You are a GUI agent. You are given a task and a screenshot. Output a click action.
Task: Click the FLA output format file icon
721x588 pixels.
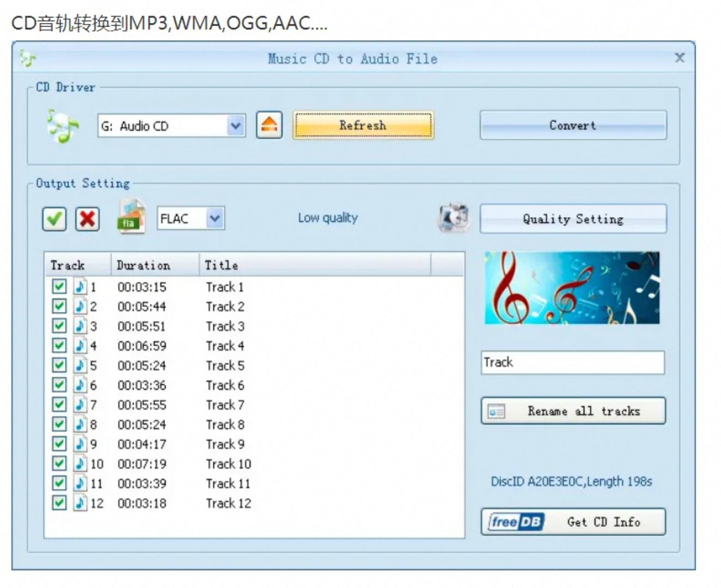point(131,217)
